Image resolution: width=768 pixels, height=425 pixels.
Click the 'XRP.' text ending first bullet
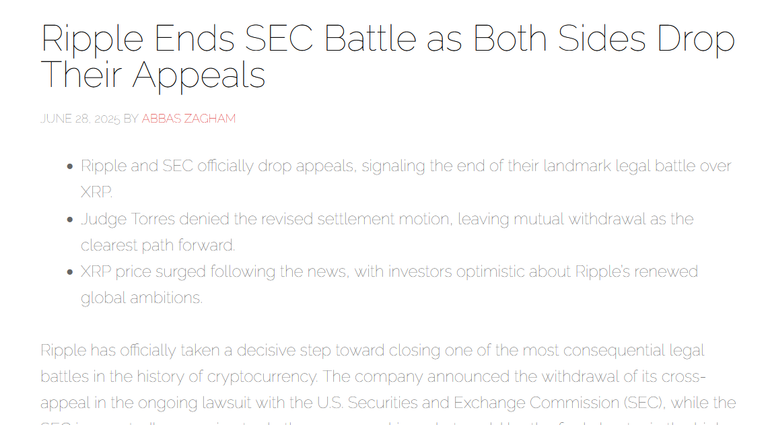pos(96,192)
